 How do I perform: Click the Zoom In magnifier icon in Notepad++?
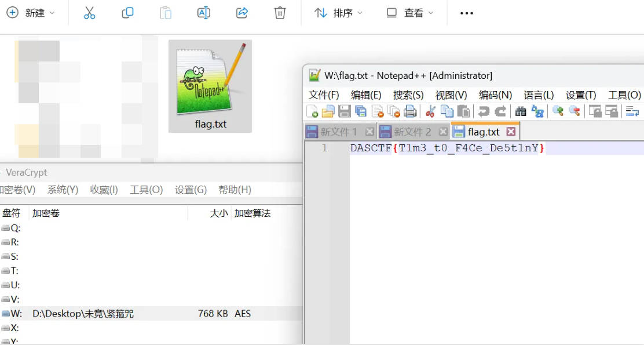[x=558, y=111]
